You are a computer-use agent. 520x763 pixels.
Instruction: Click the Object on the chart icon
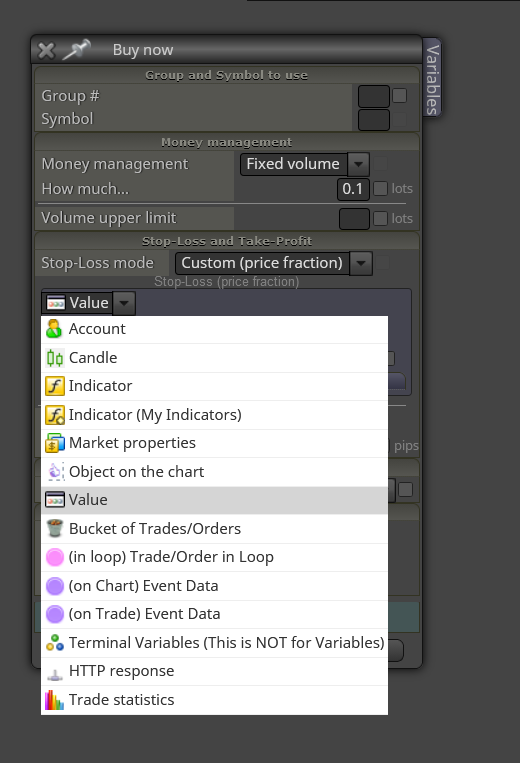pos(55,472)
